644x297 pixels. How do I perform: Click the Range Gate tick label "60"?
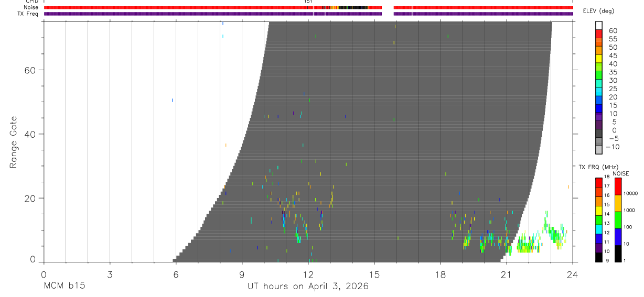(30, 70)
